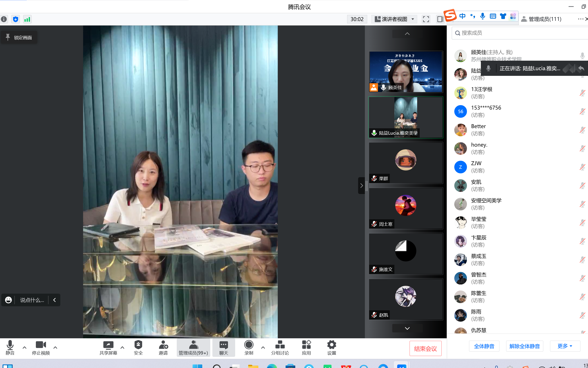
Task: Unmute 13汪学根's microphone icon
Action: (x=582, y=93)
